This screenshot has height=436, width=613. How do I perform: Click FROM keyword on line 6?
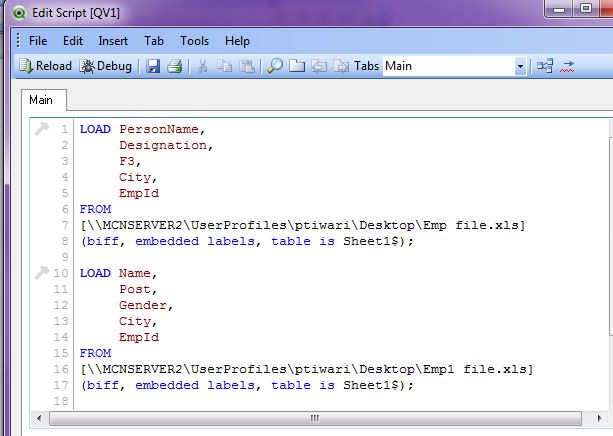[95, 209]
